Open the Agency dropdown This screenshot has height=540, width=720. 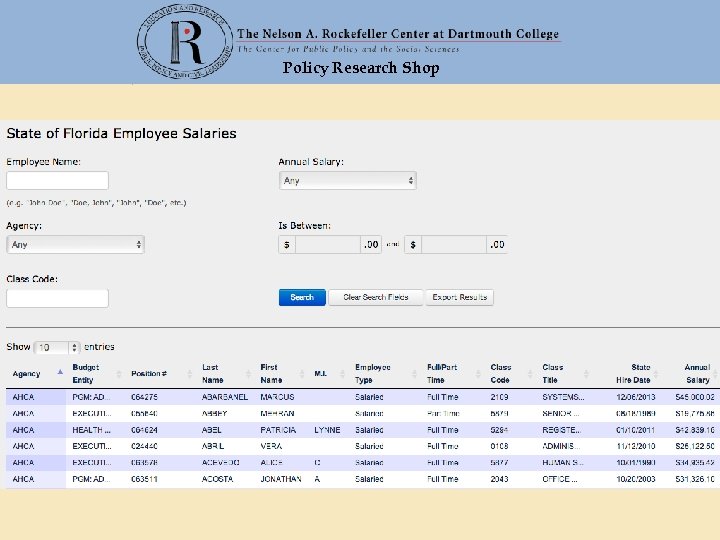coord(75,244)
